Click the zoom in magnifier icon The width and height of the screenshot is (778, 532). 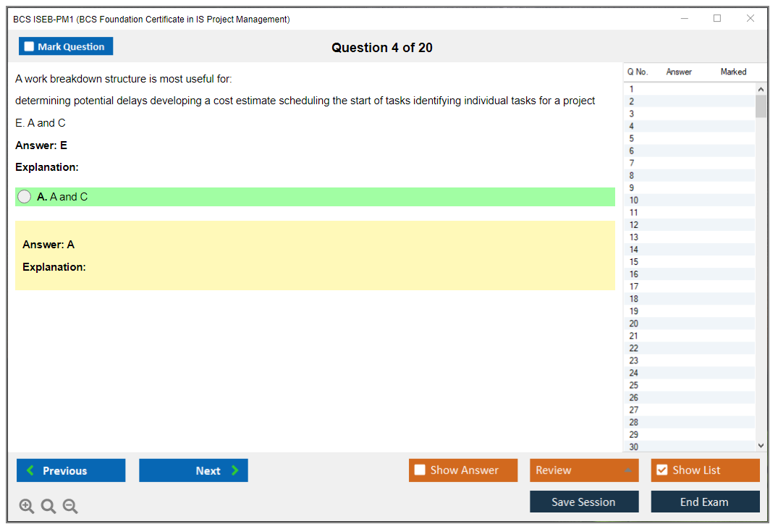point(27,507)
